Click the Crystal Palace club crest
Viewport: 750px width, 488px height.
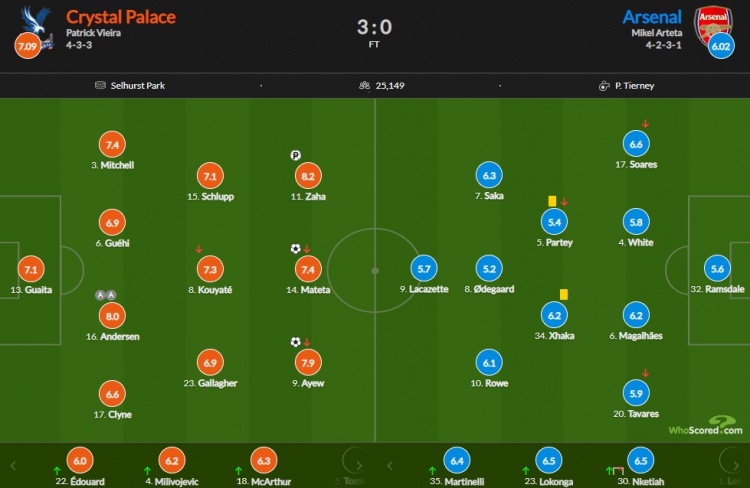pos(36,26)
